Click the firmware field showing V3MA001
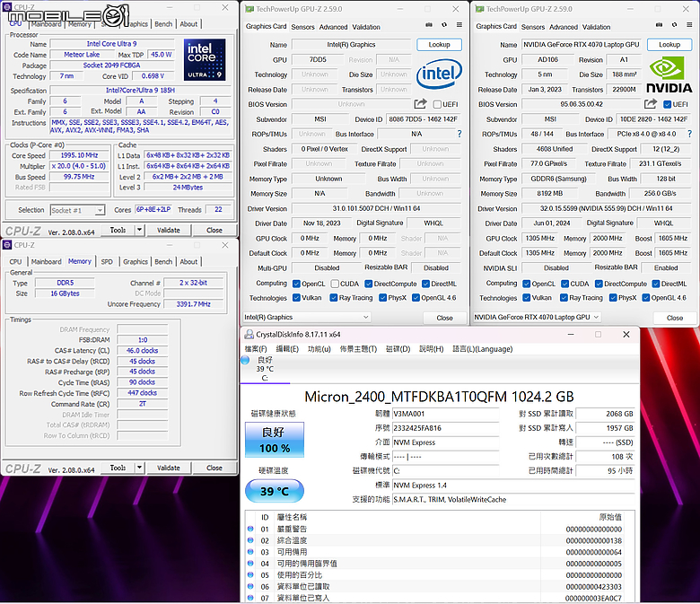Image resolution: width=700 pixels, height=604 pixels. coord(445,414)
